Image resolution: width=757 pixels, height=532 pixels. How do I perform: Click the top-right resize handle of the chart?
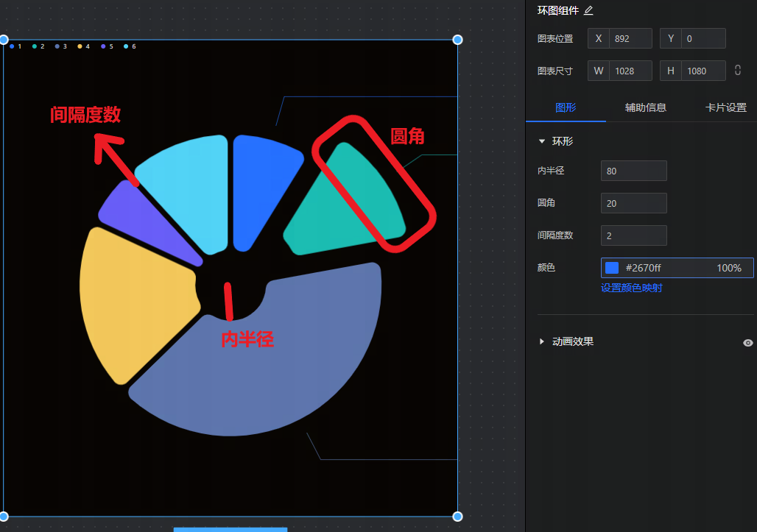pyautogui.click(x=457, y=40)
